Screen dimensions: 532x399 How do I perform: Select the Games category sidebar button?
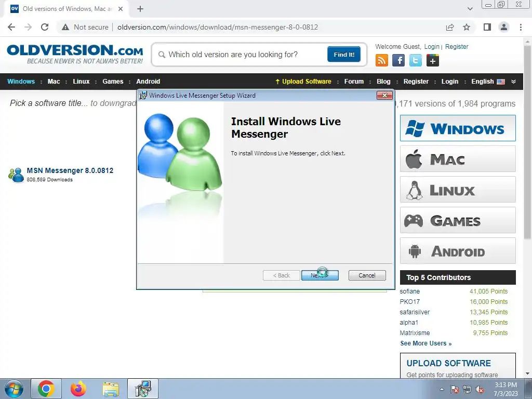(x=458, y=220)
